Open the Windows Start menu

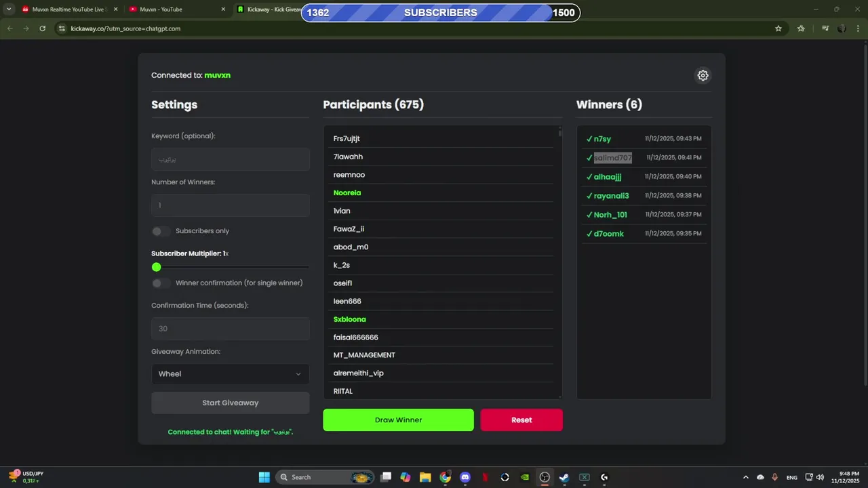264,477
